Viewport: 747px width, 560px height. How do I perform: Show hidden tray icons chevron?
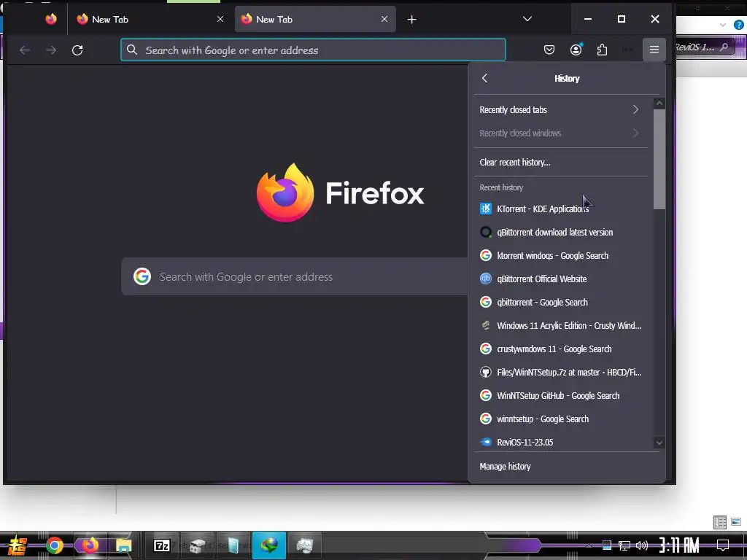pyautogui.click(x=589, y=545)
